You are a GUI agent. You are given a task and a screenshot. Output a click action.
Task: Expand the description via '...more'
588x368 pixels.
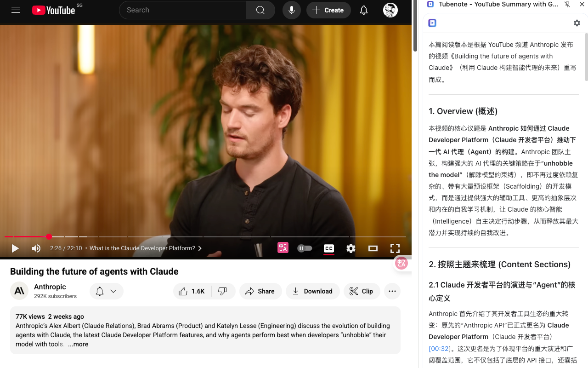click(78, 344)
